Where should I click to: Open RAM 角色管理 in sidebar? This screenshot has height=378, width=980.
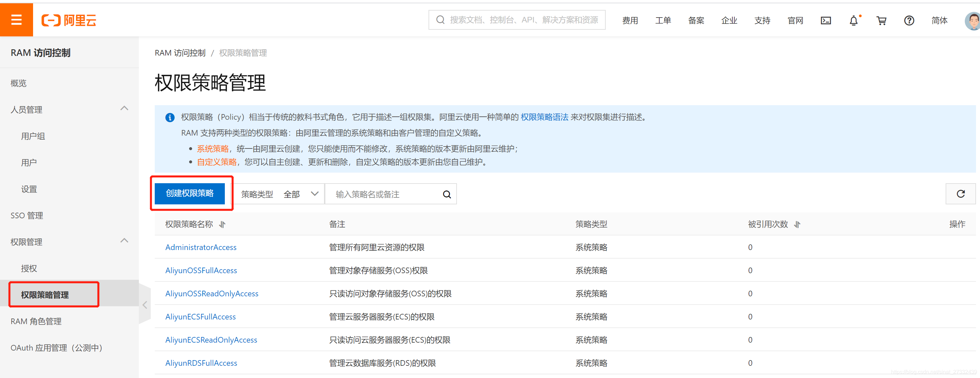coord(36,321)
